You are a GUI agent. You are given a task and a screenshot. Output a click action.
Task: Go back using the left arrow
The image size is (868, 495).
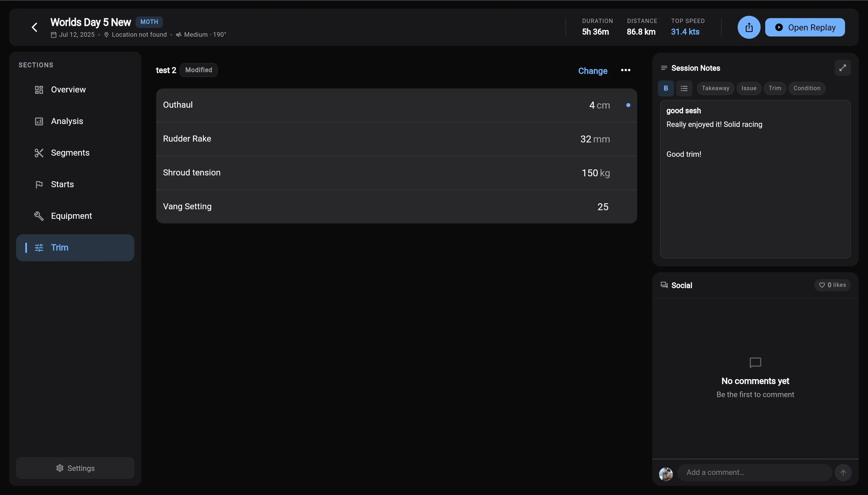click(34, 27)
